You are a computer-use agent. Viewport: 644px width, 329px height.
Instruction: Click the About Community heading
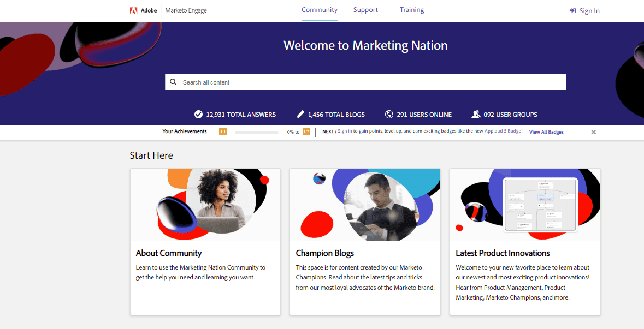(x=169, y=253)
